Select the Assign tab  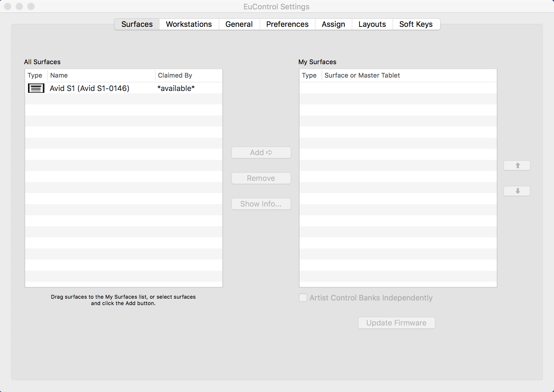(x=333, y=24)
